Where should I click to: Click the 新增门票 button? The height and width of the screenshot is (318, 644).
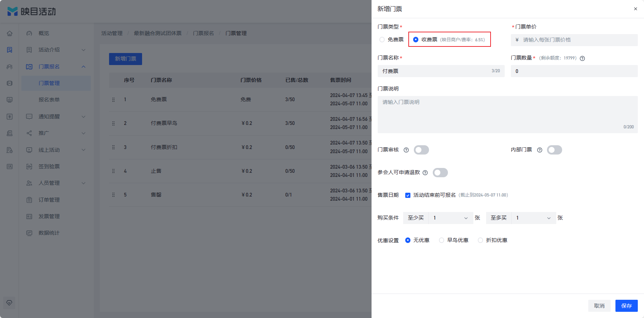(x=126, y=59)
